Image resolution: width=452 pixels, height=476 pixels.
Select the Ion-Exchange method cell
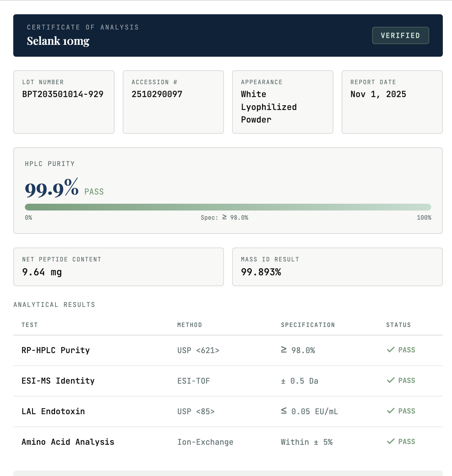pos(205,442)
